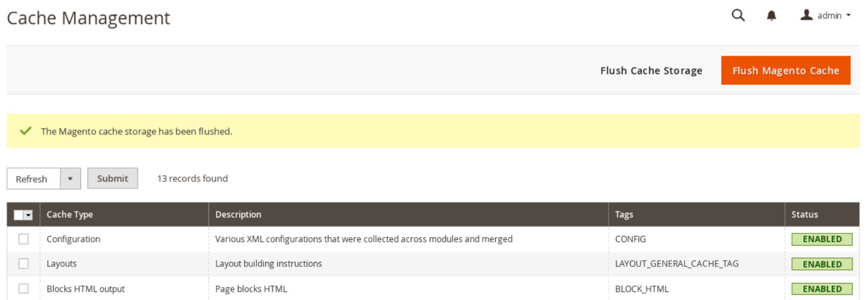Expand the Refresh action dropdown arrow
The width and height of the screenshot is (868, 300).
coord(70,179)
